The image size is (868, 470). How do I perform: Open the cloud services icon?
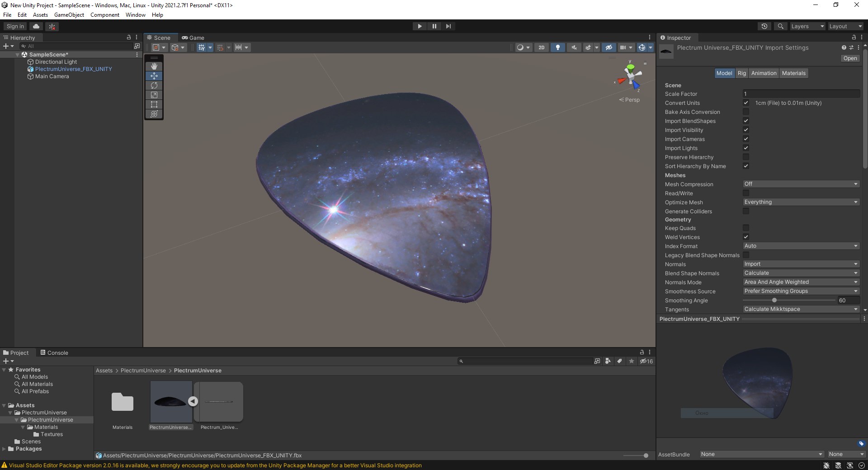(36, 26)
